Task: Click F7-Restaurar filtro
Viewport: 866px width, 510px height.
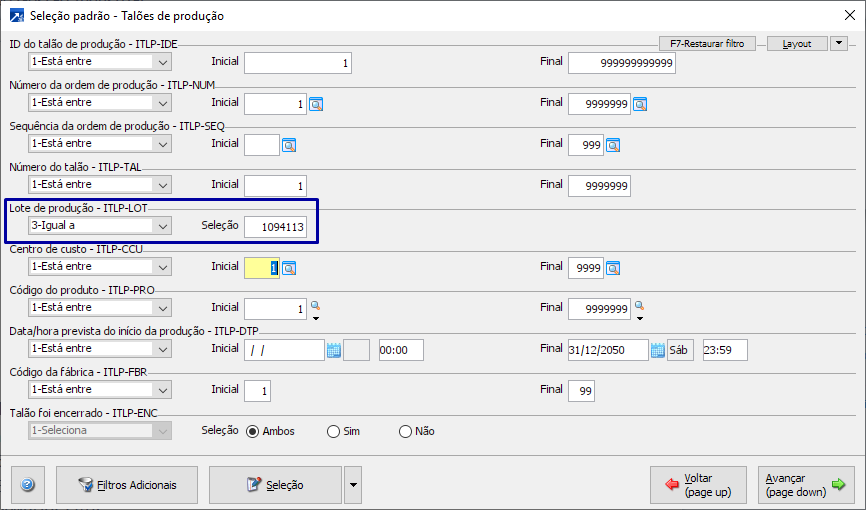Action: pyautogui.click(x=707, y=44)
